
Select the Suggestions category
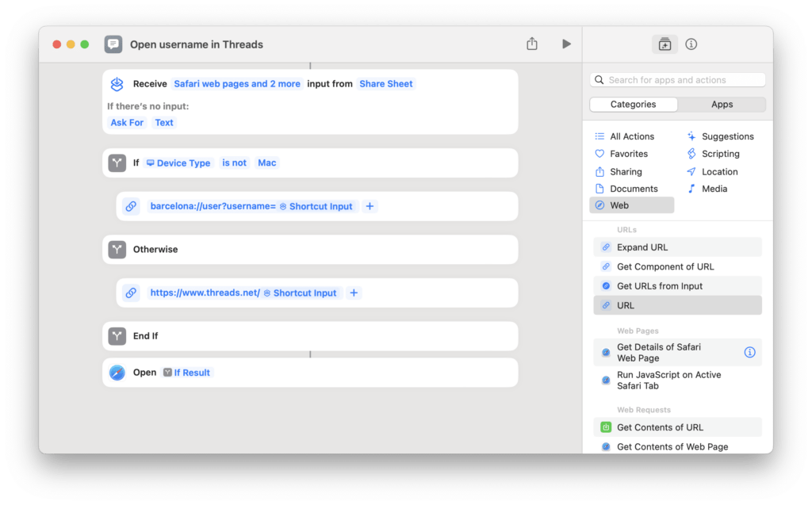[727, 136]
